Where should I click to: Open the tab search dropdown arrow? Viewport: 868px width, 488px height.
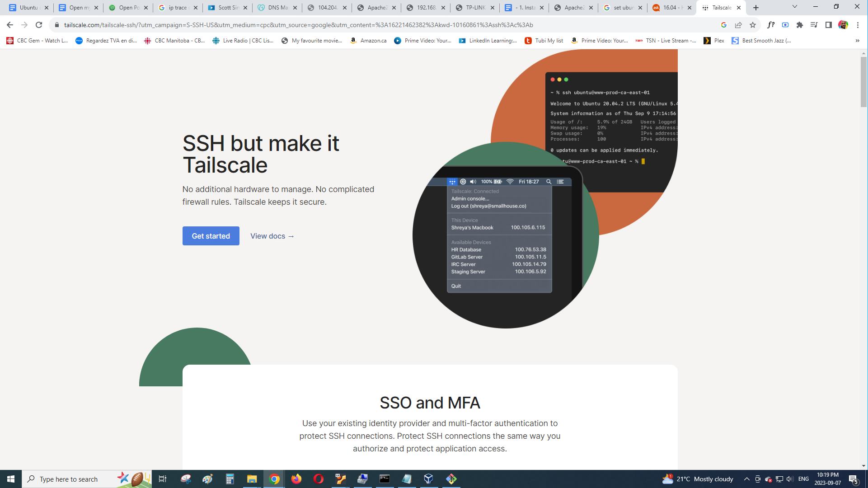795,7
